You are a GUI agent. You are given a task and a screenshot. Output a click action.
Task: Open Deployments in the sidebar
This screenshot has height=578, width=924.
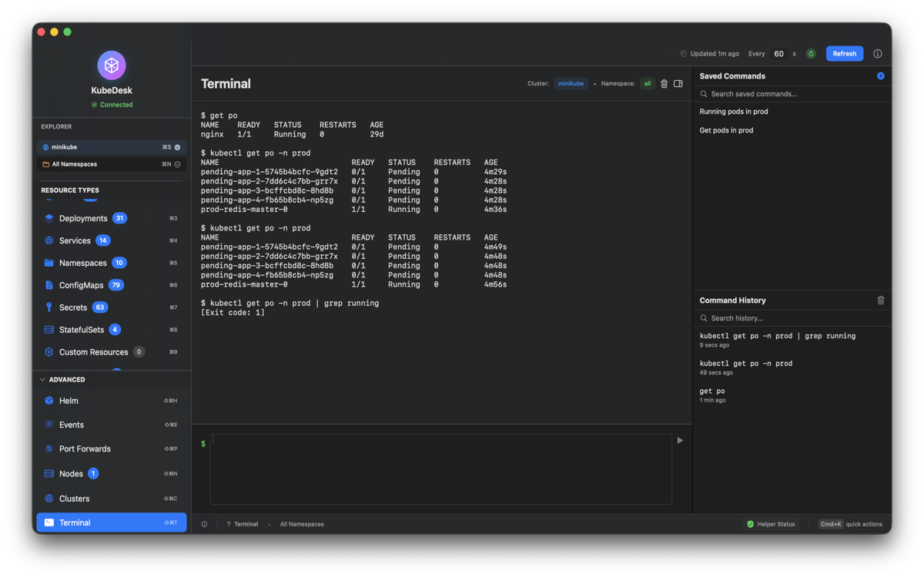[82, 219]
